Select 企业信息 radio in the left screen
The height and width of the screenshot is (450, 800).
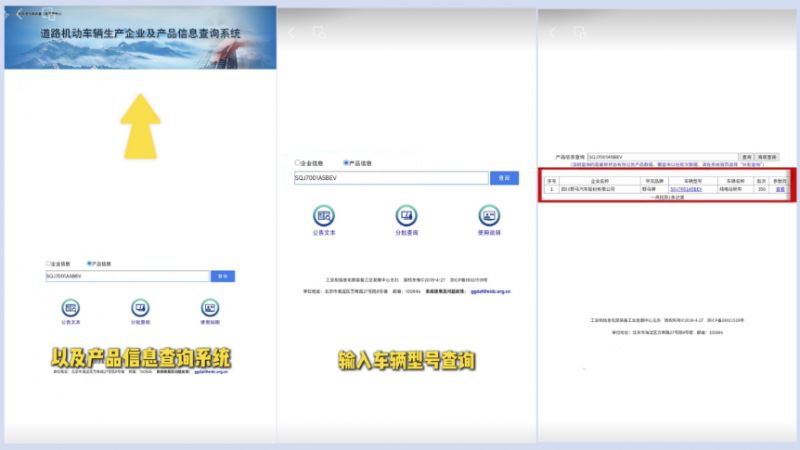point(48,264)
